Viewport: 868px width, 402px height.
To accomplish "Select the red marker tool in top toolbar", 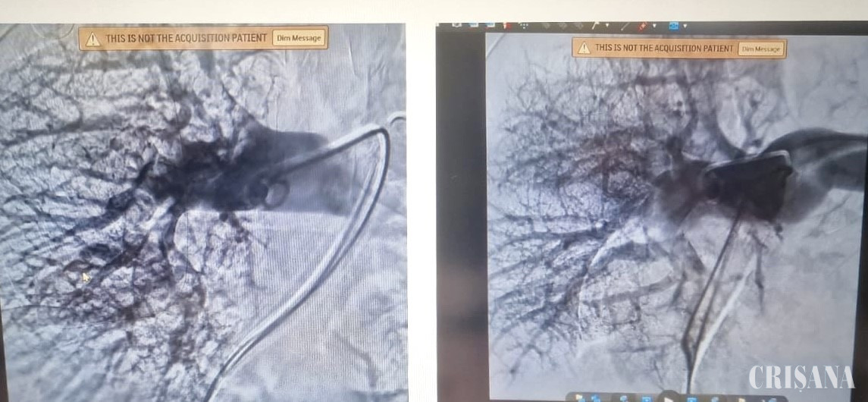I will (642, 26).
